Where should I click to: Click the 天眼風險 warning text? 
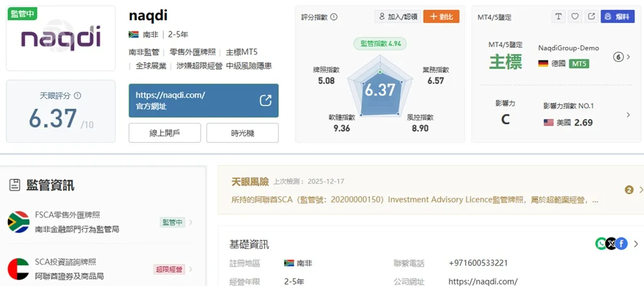(x=415, y=200)
